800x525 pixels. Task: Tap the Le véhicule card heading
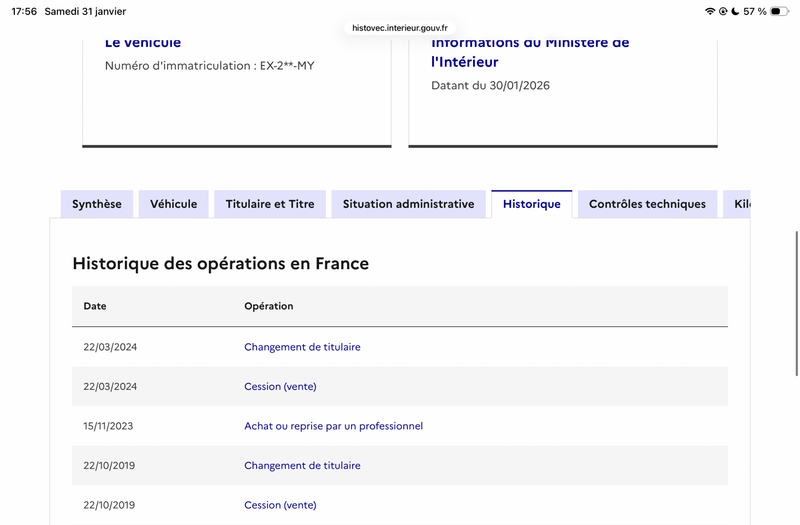[143, 43]
